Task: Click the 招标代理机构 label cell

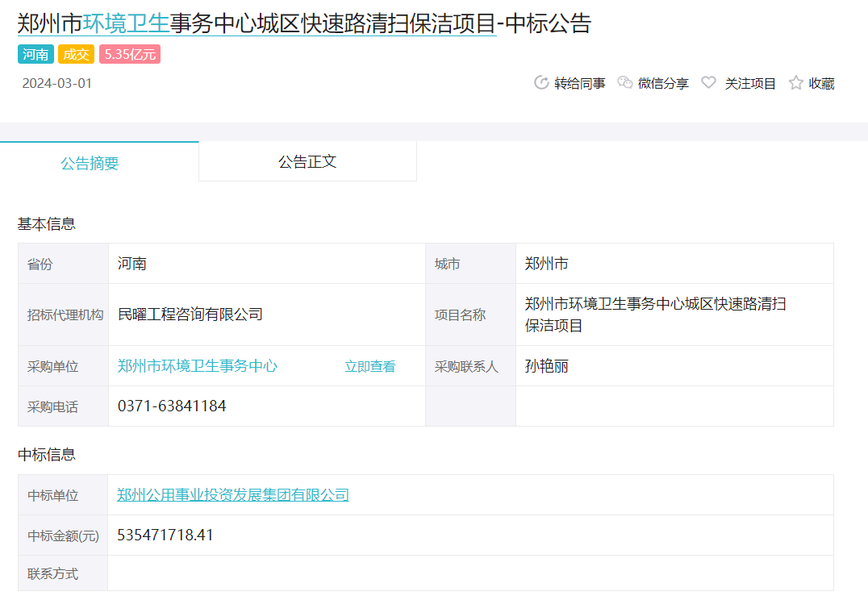Action: tap(64, 315)
